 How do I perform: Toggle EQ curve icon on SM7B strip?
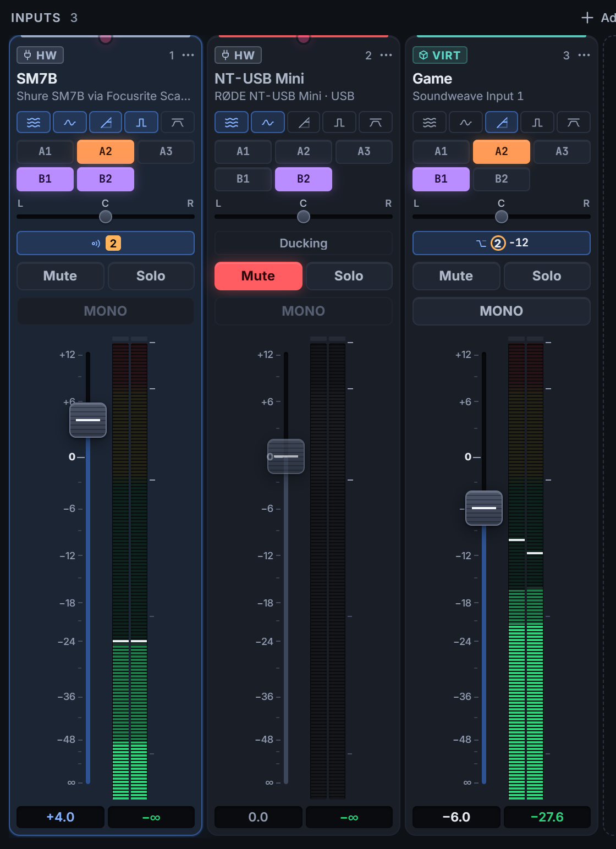[x=70, y=122]
